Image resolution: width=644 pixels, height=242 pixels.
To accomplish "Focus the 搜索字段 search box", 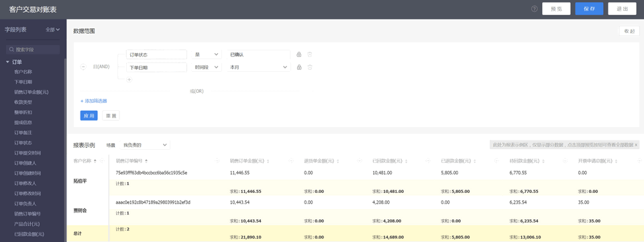I will 33,49.
